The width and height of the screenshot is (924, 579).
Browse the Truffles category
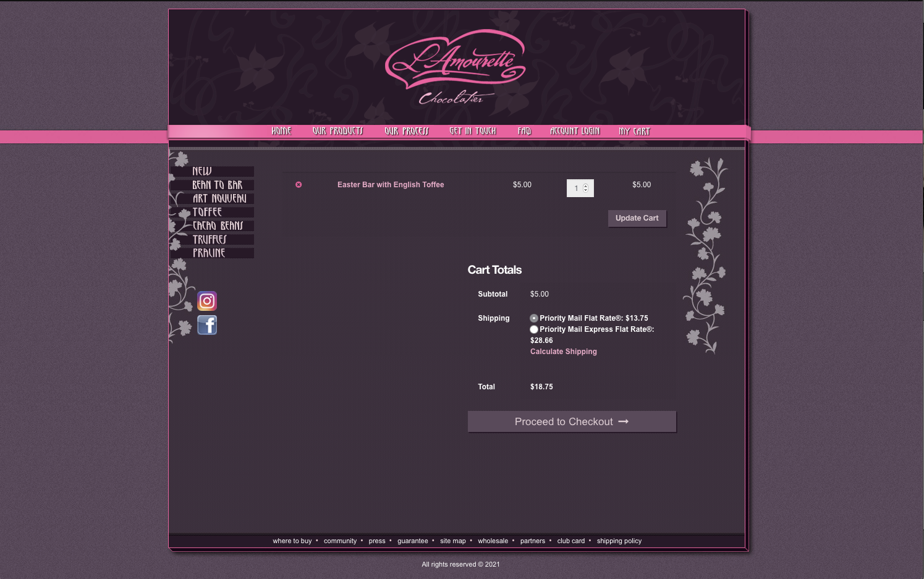point(213,239)
